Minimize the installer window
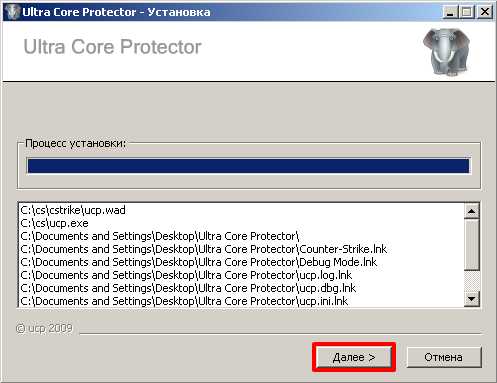 [451, 12]
